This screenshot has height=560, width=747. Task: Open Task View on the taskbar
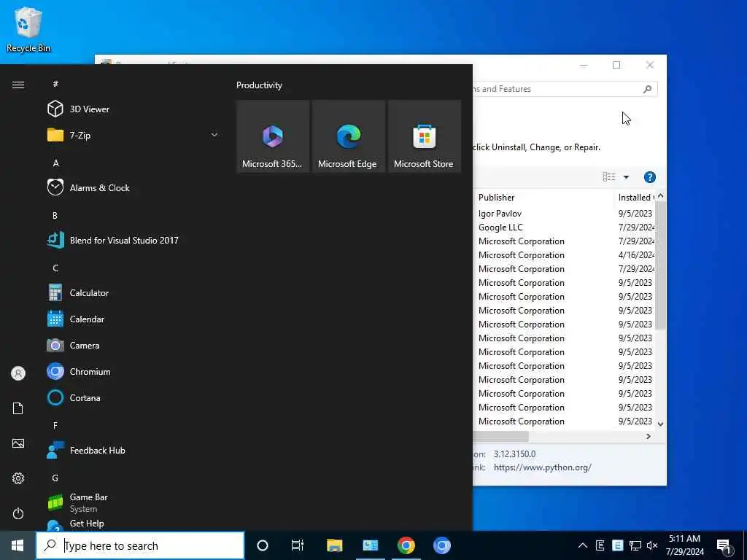(x=298, y=545)
